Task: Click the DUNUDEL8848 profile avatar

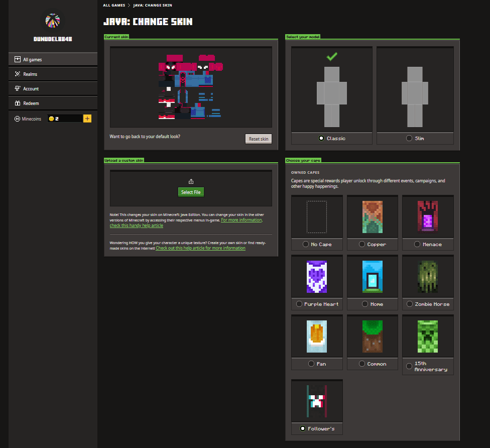Action: pyautogui.click(x=52, y=20)
